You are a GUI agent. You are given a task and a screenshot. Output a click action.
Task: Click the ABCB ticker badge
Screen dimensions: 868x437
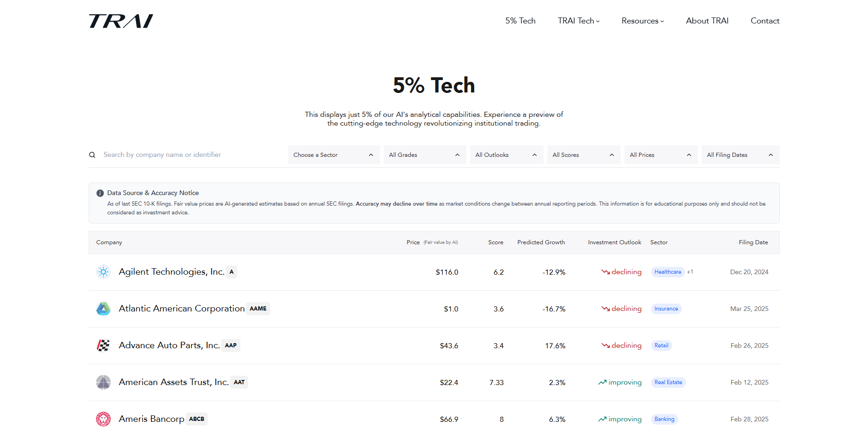point(197,419)
